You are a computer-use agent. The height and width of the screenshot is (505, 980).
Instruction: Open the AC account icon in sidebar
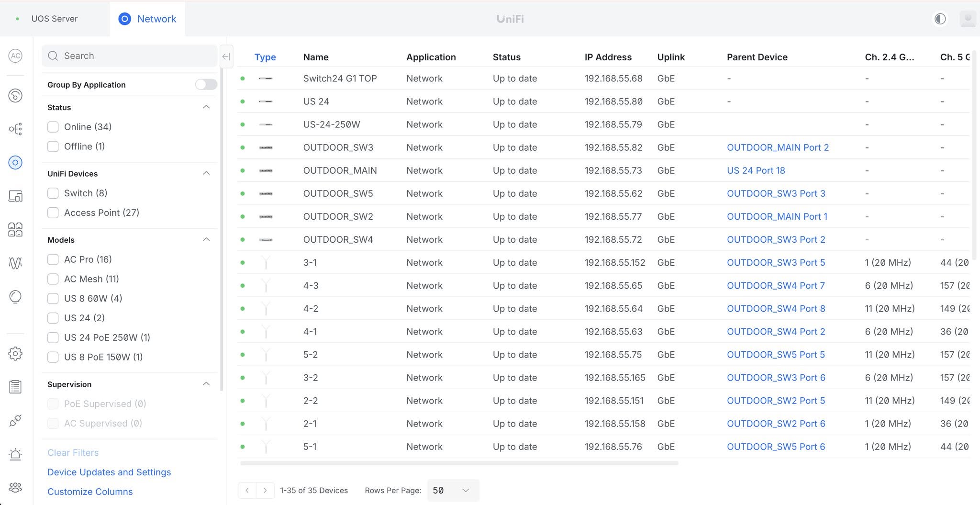pyautogui.click(x=15, y=56)
